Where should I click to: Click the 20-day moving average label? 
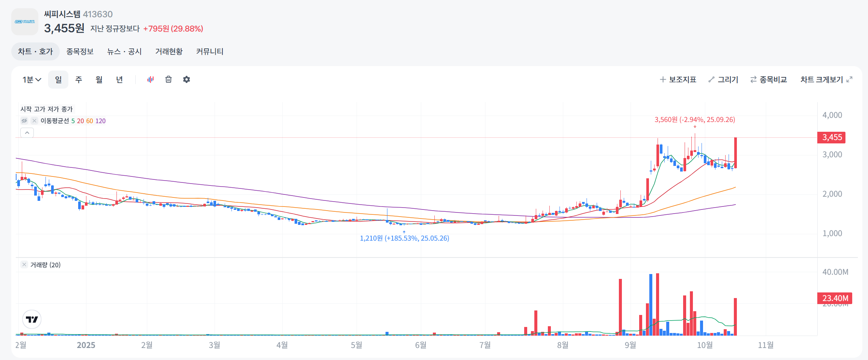[80, 121]
